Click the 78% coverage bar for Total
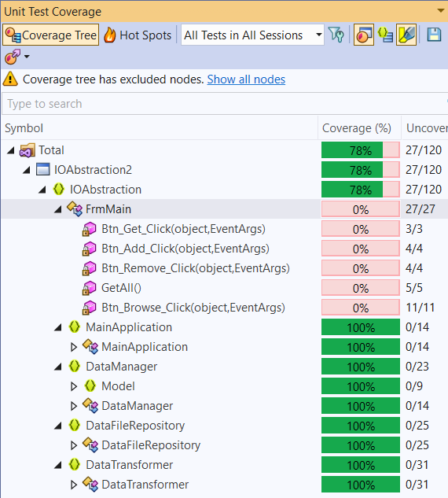Screen dimensions: 448x498 point(361,150)
